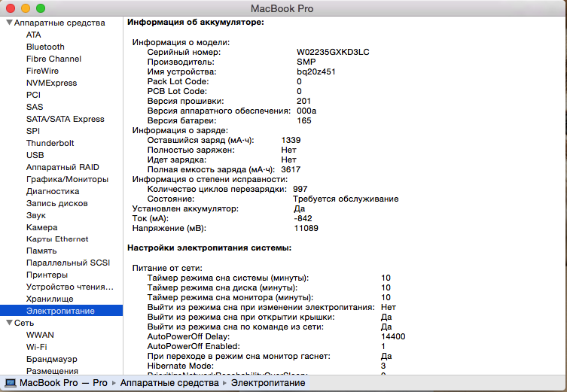Select PCI in the sidebar

pos(33,95)
